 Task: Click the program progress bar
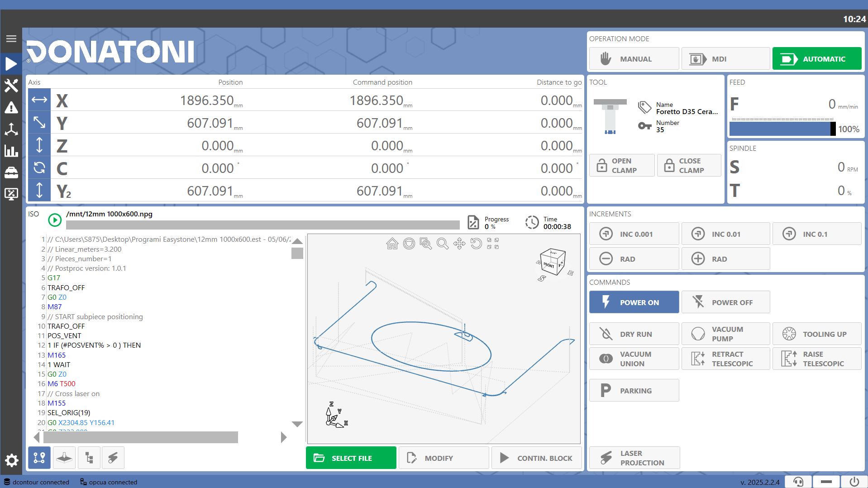coord(262,225)
